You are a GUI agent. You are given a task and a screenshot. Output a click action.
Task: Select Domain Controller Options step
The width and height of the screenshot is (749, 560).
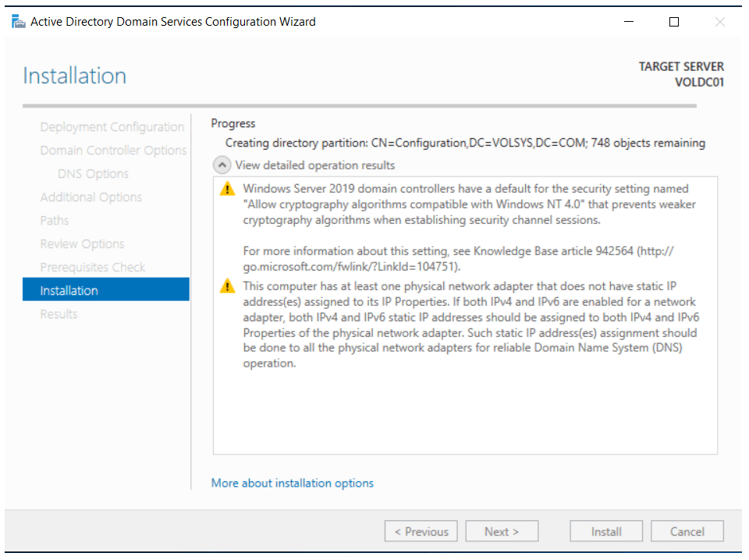(113, 151)
